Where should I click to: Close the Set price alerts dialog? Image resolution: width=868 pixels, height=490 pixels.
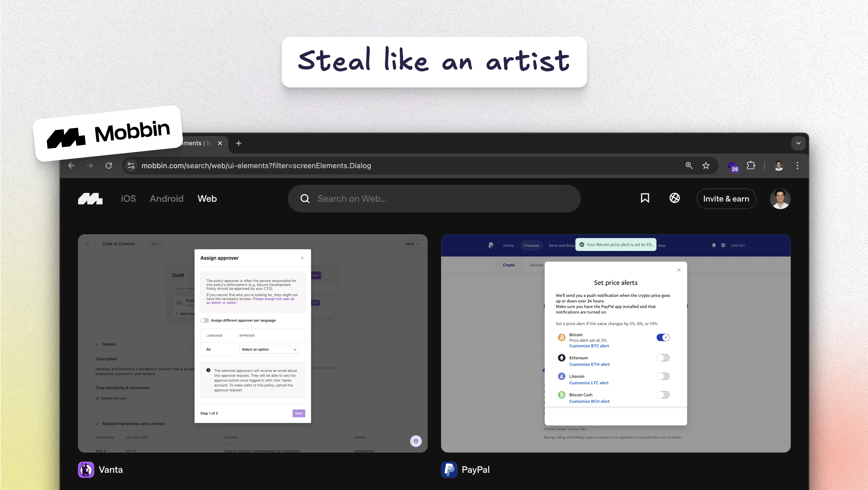pos(679,270)
